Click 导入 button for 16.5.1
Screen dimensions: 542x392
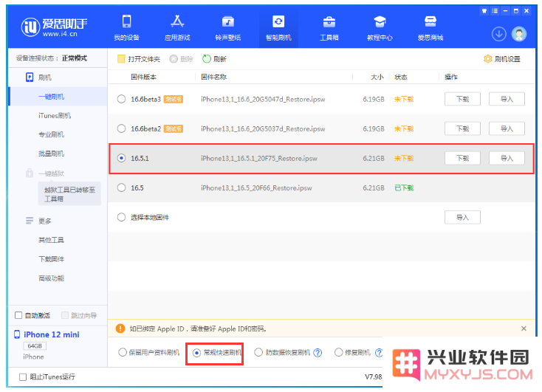(x=507, y=158)
